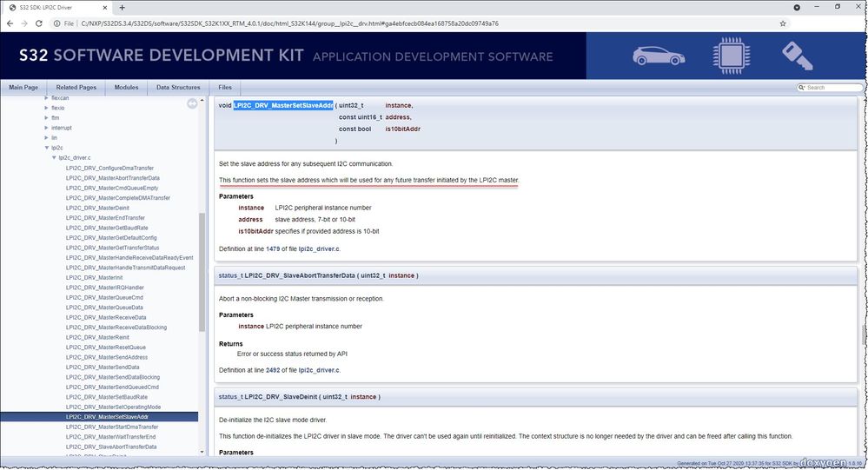This screenshot has height=470, width=868.
Task: Open line 1479 definition link
Action: tap(273, 249)
